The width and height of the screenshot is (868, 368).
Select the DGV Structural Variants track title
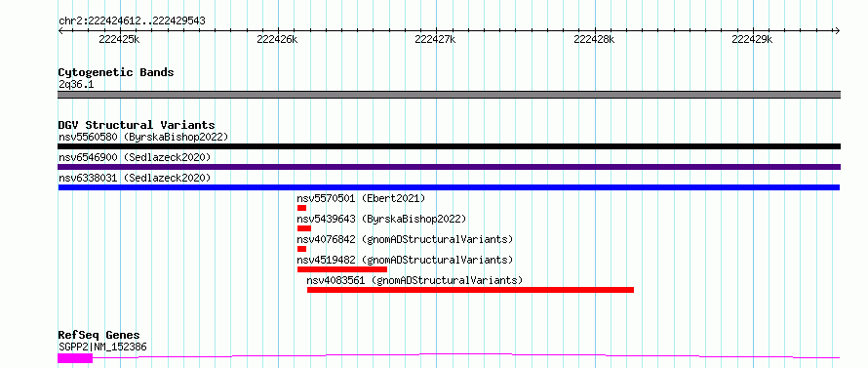point(137,125)
